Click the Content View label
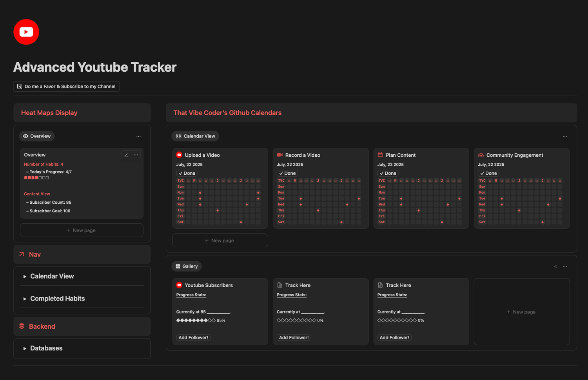The width and height of the screenshot is (588, 380). tap(37, 194)
